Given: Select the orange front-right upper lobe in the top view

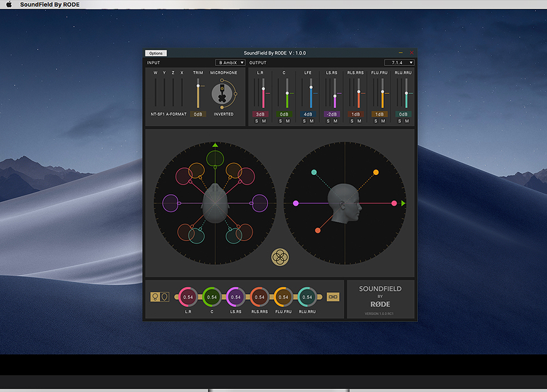Looking at the screenshot, I should click(234, 171).
